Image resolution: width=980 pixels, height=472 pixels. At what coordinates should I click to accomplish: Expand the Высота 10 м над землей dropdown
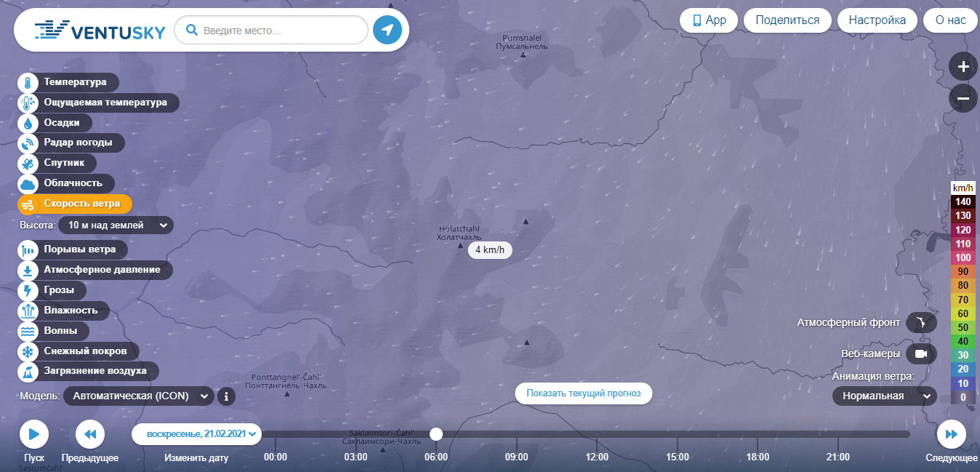[x=116, y=225]
